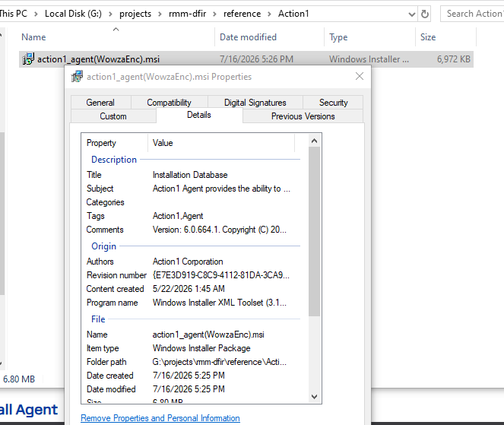Expand chevron after rmm-dfir in breadcrumb
Viewport: 504px width, 425px height.
point(214,14)
